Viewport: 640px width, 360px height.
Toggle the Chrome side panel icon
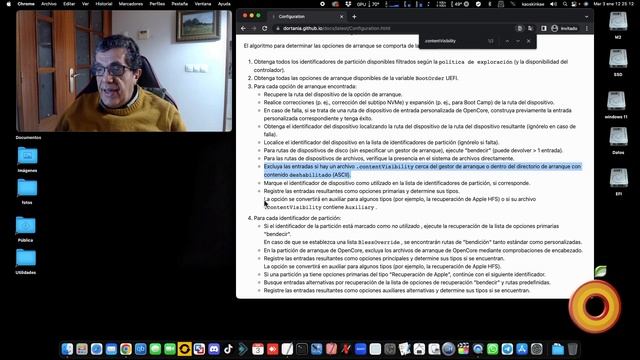pyautogui.click(x=544, y=29)
